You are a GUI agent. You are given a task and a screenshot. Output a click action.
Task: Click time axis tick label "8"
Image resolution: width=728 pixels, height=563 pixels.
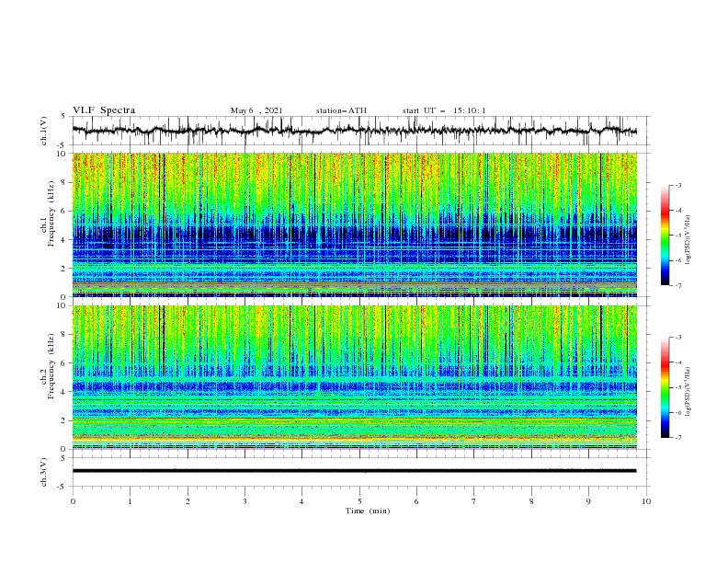pyautogui.click(x=531, y=501)
